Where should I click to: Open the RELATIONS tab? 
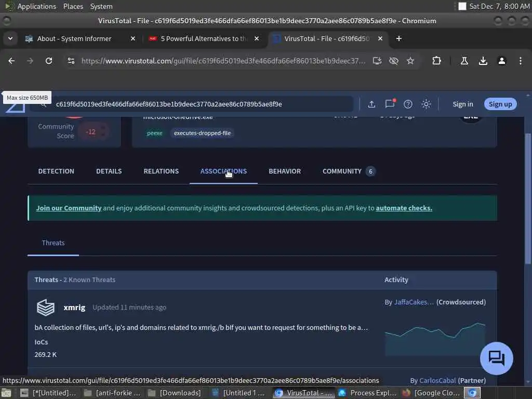pyautogui.click(x=161, y=171)
